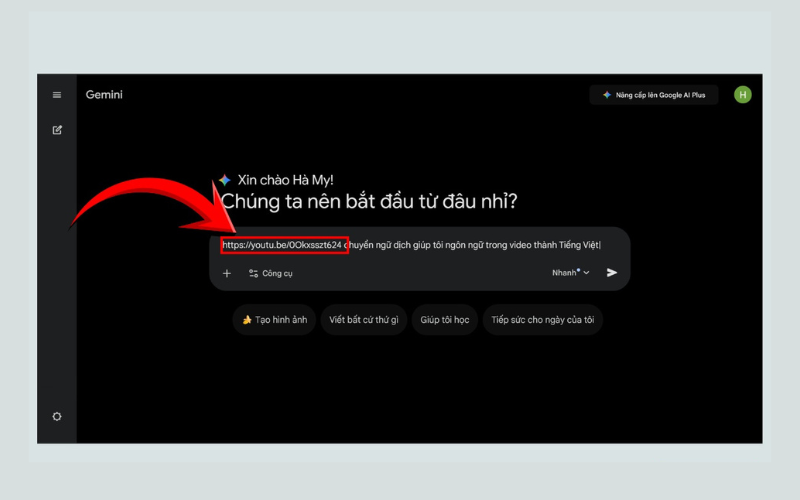Expand the Nhanh model dropdown
The height and width of the screenshot is (500, 800).
tap(570, 272)
